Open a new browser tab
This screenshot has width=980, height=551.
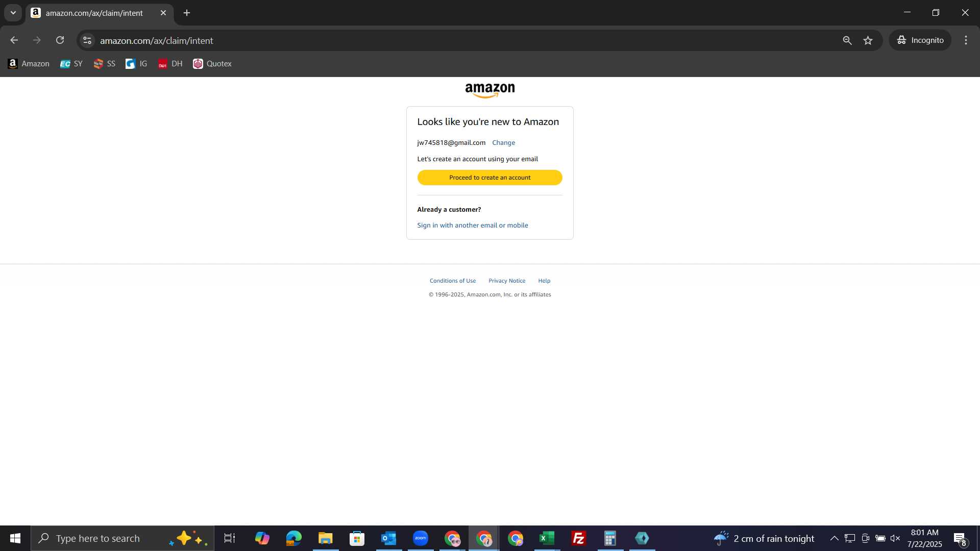coord(187,13)
